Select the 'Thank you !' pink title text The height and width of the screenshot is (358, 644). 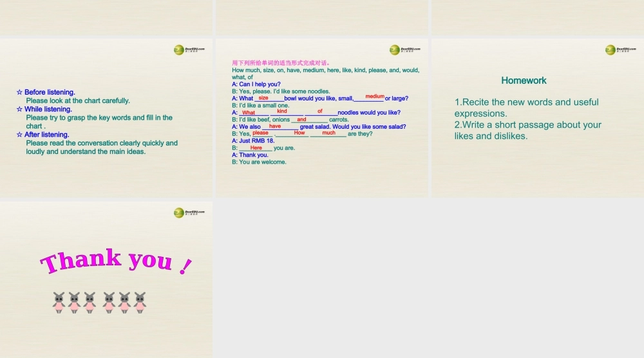[116, 261]
